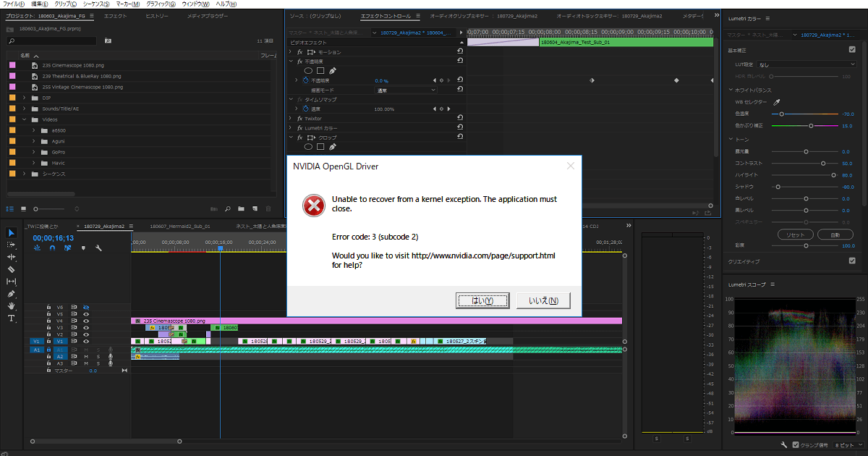Viewport: 868px width, 456px height.
Task: Click リセット button in Lumetri tone
Action: pyautogui.click(x=796, y=235)
